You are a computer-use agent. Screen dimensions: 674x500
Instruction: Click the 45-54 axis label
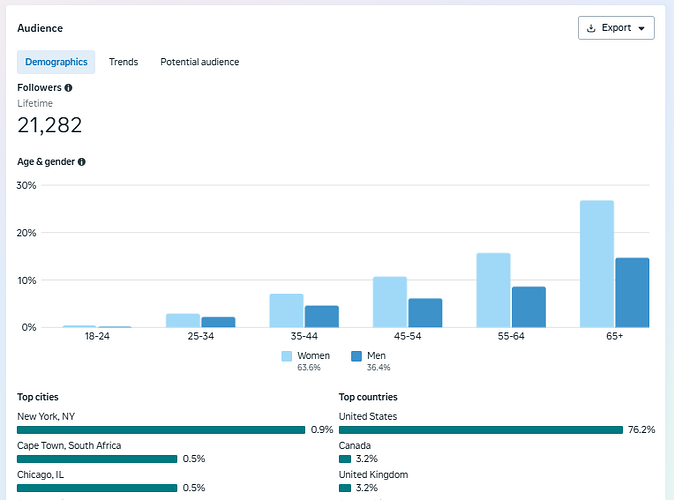407,336
